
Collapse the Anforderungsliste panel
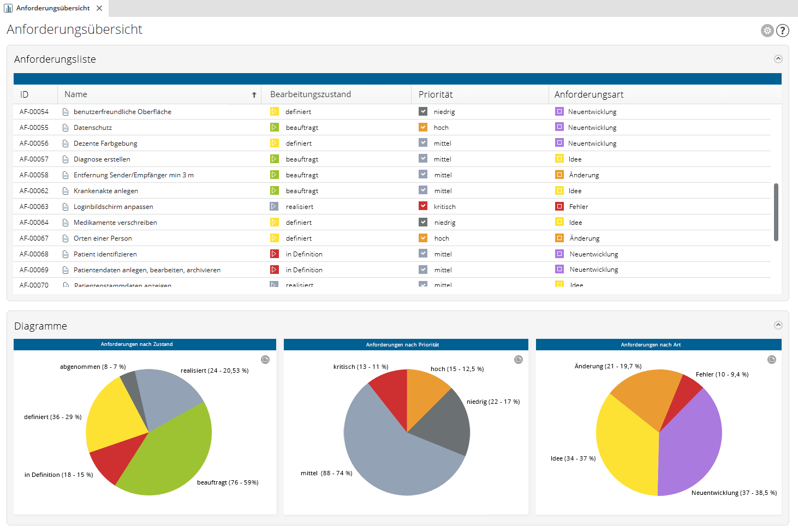[778, 59]
